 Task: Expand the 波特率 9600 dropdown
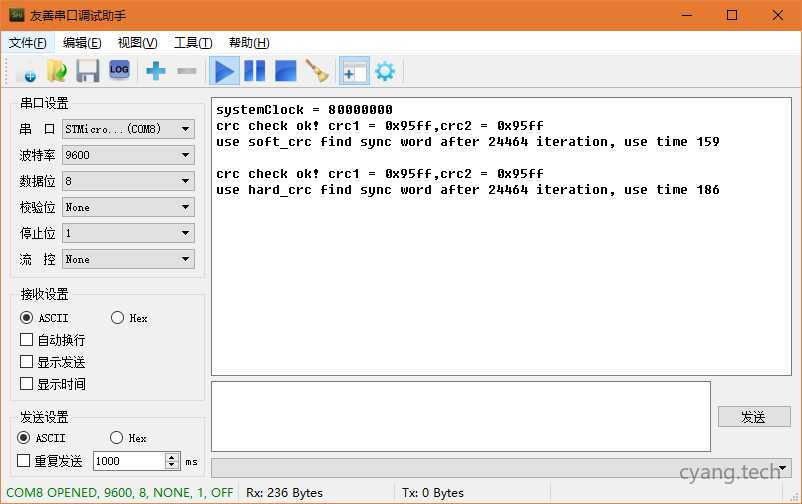[x=128, y=155]
